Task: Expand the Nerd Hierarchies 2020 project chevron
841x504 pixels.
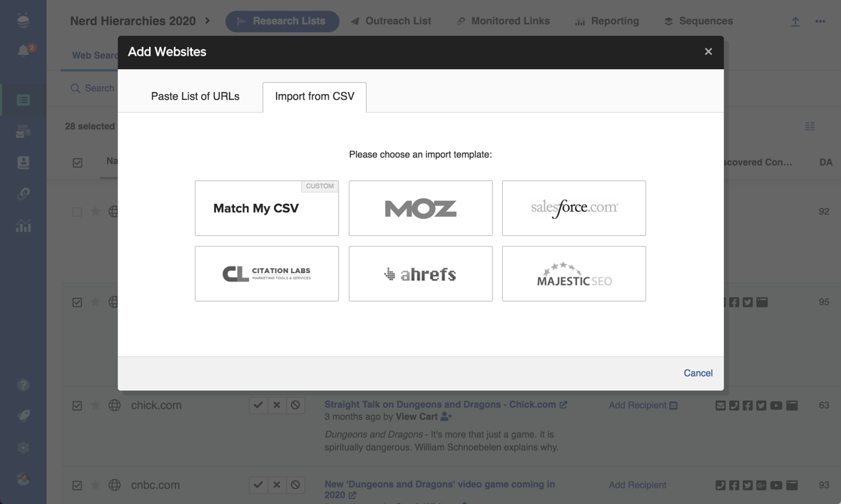Action: point(208,21)
